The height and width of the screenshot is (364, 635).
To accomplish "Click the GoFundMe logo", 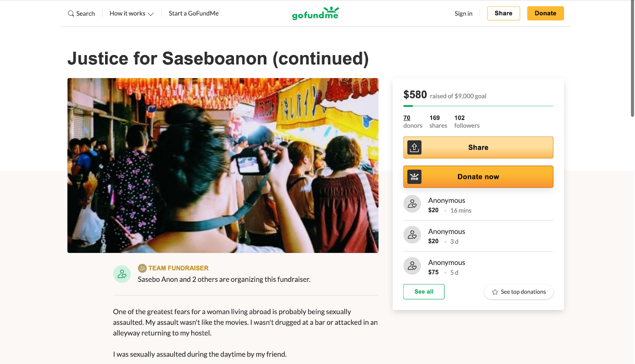I will pyautogui.click(x=316, y=13).
